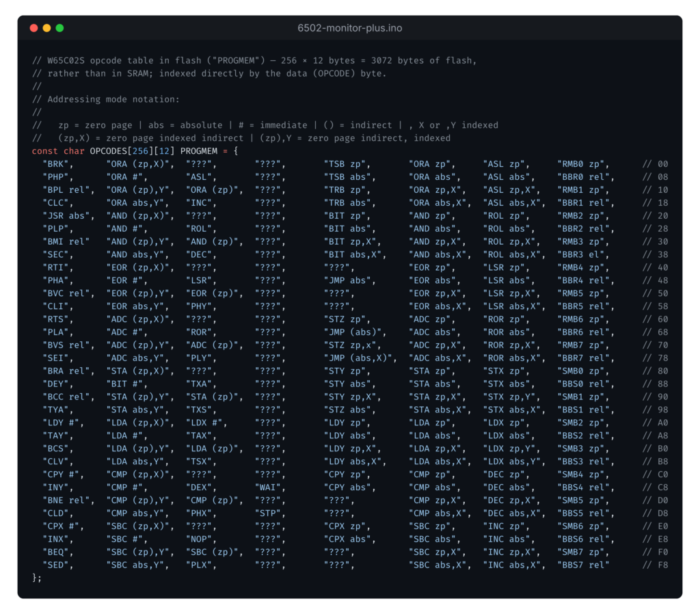Click the row comment // A0
This screenshot has height=614, width=700.
coord(655,423)
